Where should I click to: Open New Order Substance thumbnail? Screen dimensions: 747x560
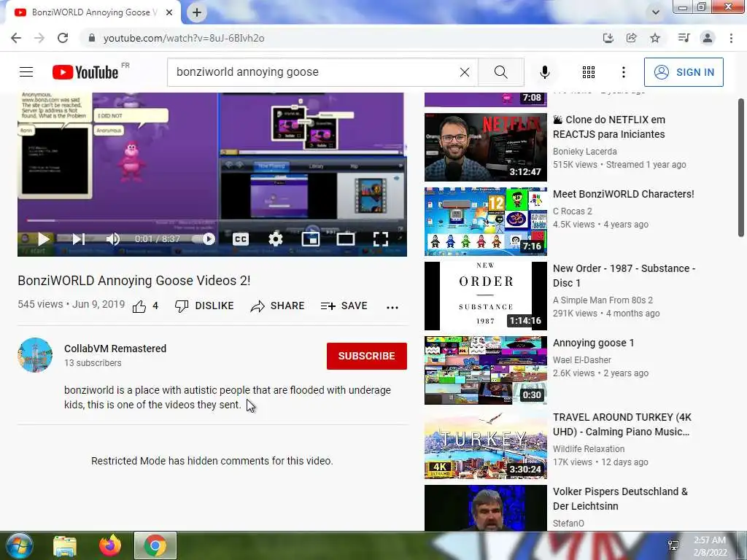coord(485,296)
